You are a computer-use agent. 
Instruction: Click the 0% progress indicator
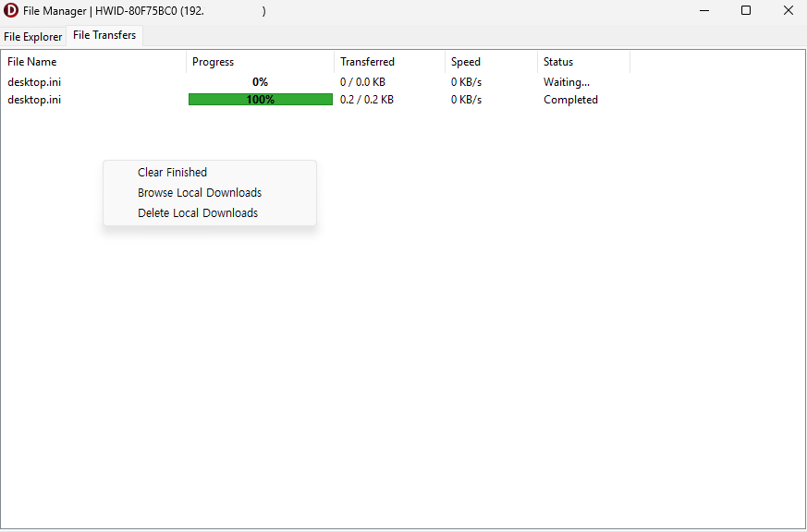(x=261, y=81)
